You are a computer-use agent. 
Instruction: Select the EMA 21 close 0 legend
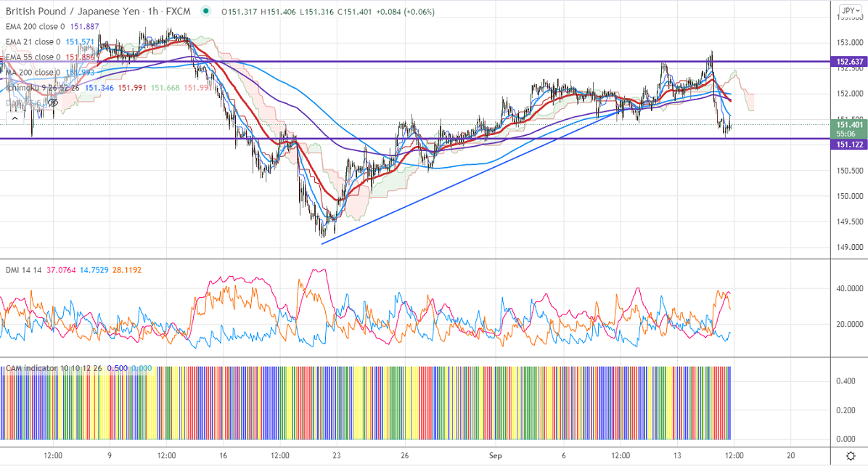33,41
